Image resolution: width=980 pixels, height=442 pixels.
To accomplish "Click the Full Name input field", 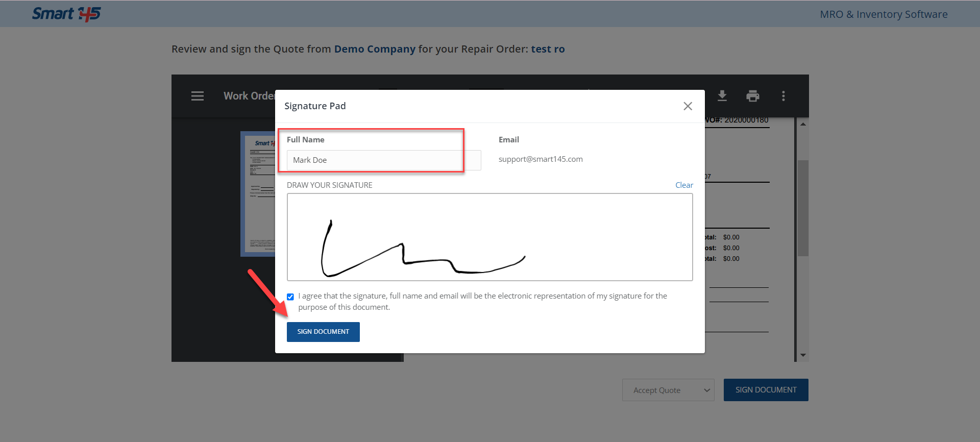I will pyautogui.click(x=384, y=160).
